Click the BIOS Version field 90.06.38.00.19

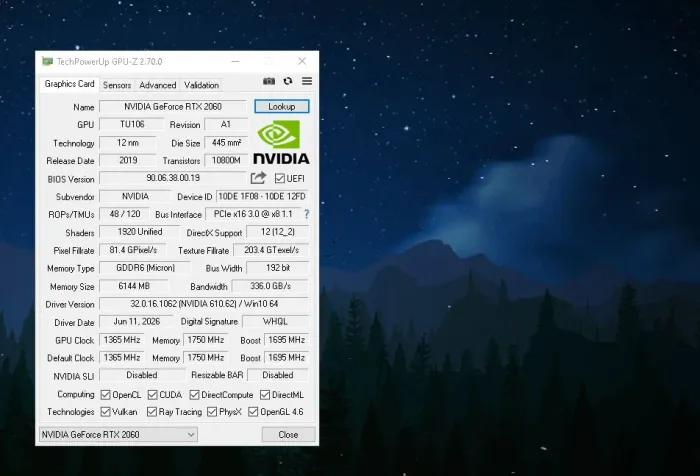click(173, 178)
